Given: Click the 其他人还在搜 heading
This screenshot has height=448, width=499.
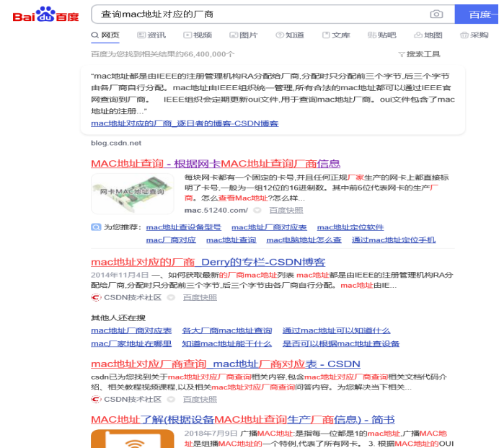Looking at the screenshot, I should point(118,317).
